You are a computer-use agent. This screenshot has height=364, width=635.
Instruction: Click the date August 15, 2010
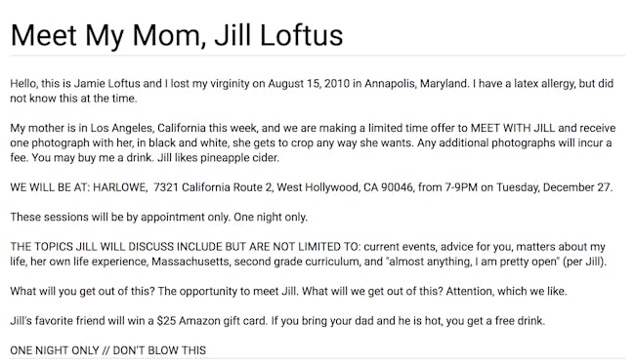pos(309,83)
